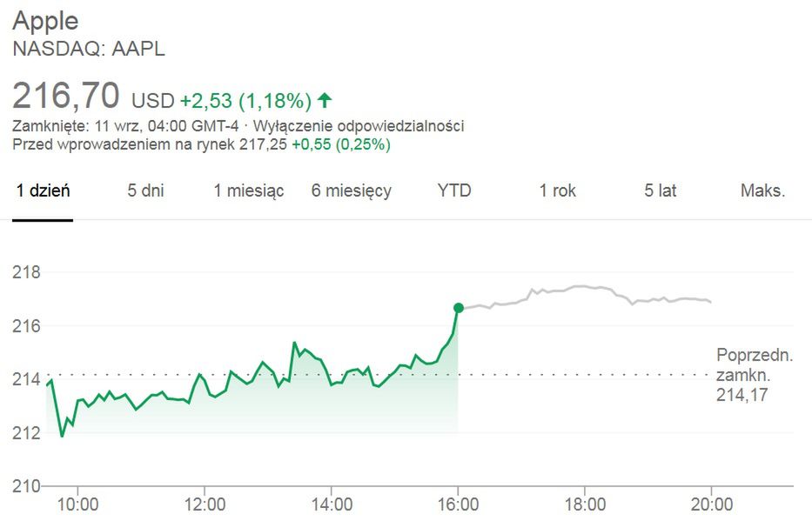Open the "Maks." range tab

[x=762, y=190]
